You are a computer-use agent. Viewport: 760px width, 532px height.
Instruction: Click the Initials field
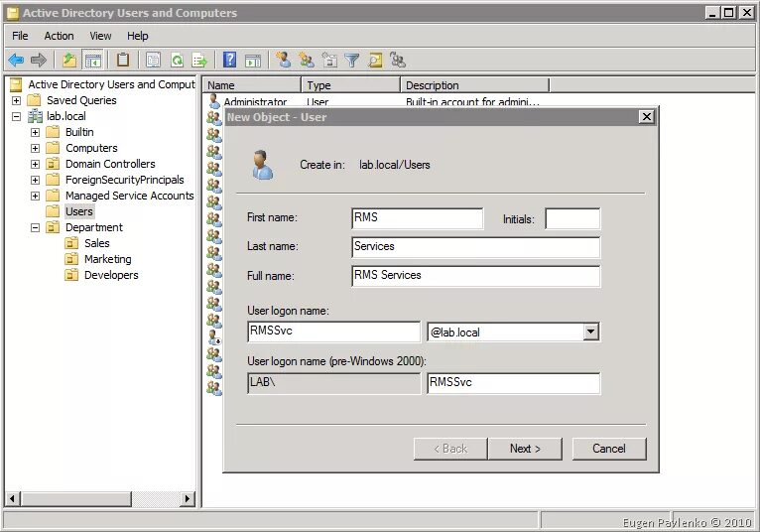coord(572,218)
